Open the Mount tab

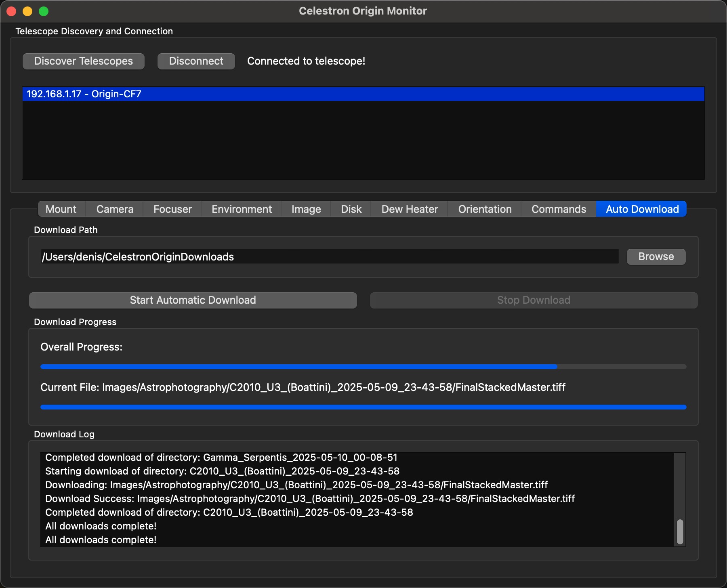(61, 209)
